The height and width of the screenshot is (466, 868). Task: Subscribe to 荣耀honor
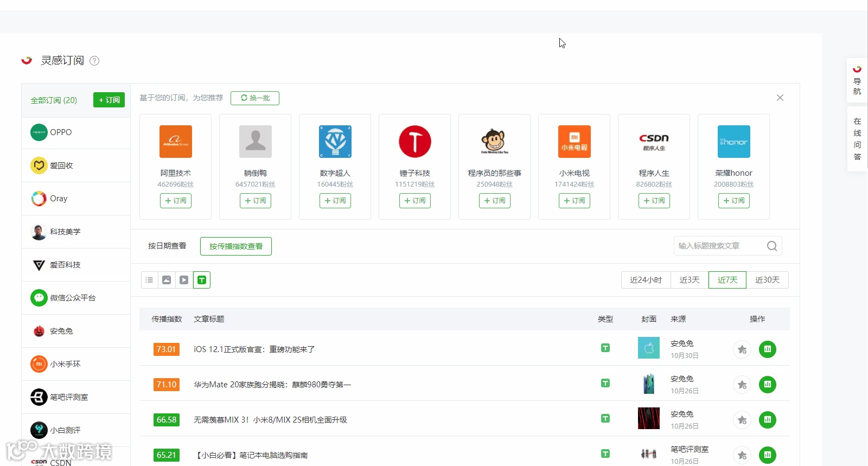tap(734, 201)
